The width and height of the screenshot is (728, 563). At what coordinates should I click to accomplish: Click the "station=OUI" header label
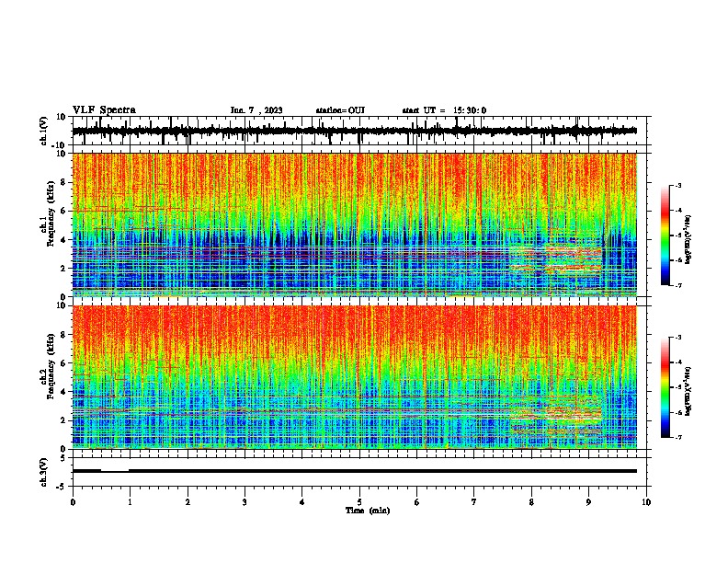340,110
